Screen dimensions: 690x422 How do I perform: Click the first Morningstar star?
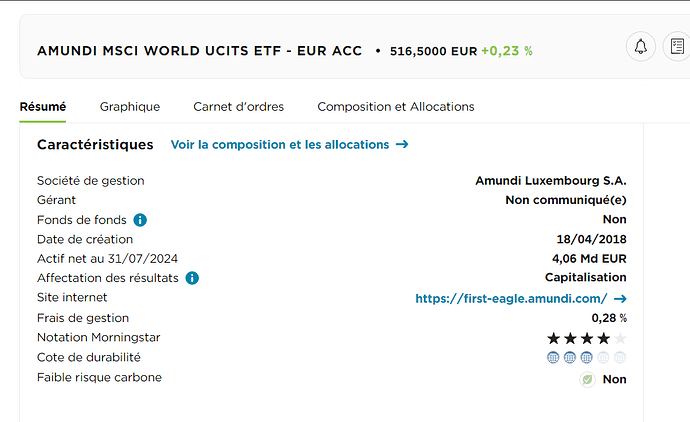553,338
